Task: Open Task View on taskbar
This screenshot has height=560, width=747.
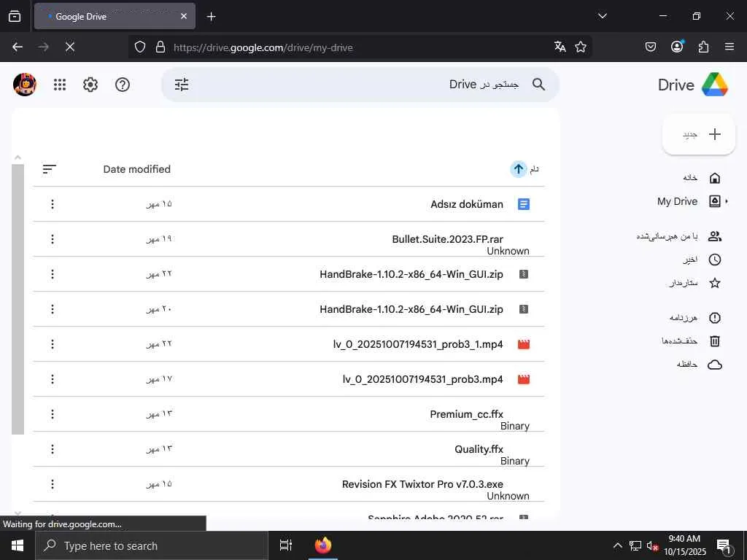Action: pyautogui.click(x=286, y=545)
